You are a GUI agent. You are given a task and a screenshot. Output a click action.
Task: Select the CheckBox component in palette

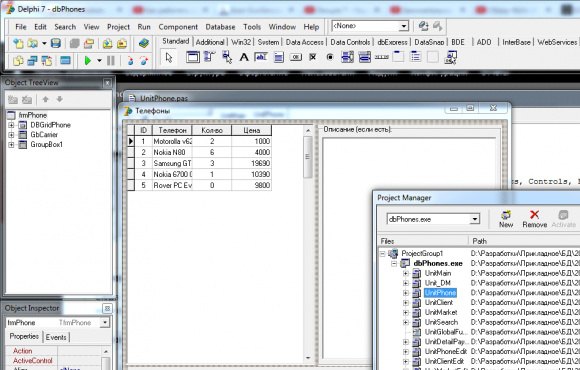point(313,57)
